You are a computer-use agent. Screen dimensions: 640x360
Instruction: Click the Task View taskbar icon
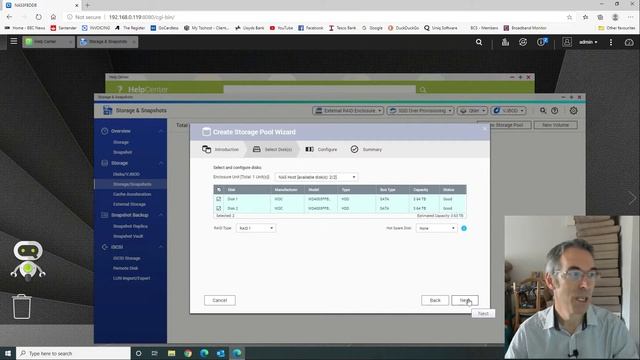tap(155, 353)
